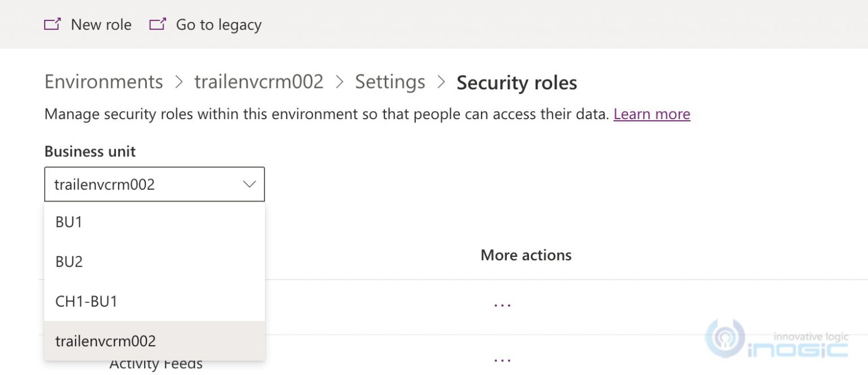The width and height of the screenshot is (868, 375).
Task: Click the external link arrow before Go to legacy
Action: coord(157,24)
